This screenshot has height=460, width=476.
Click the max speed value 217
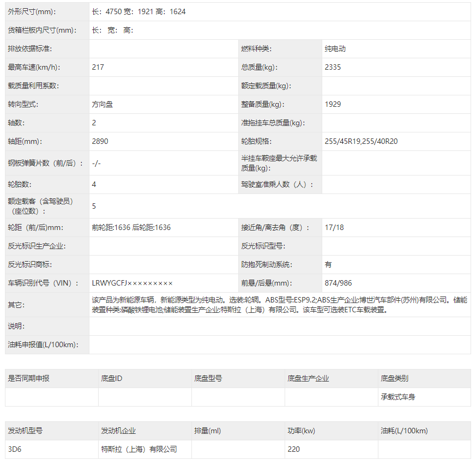(98, 67)
